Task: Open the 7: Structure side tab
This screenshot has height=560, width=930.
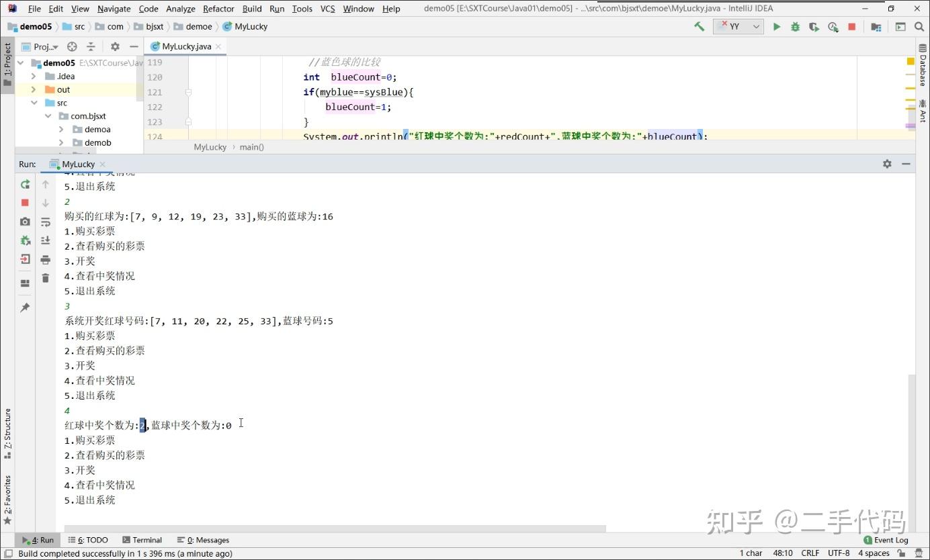Action: pos(7,434)
